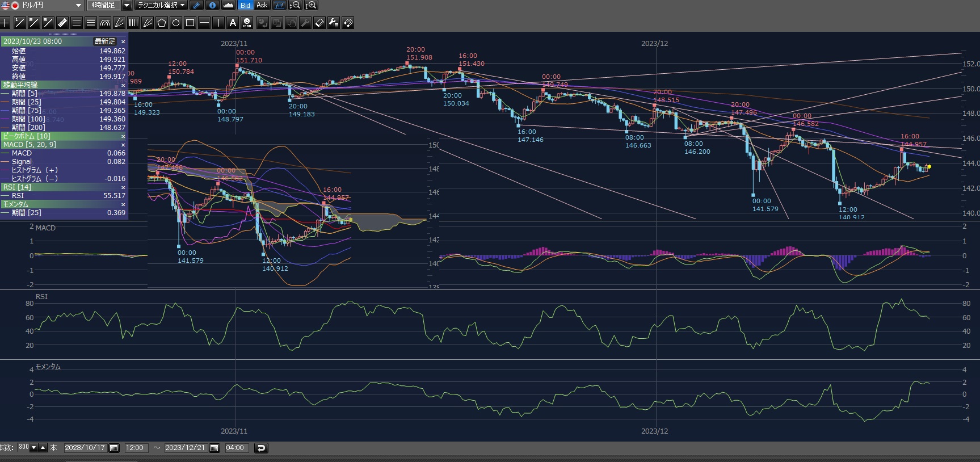This screenshot has width=980, height=462.
Task: Switch price display to Ask
Action: pyautogui.click(x=262, y=5)
